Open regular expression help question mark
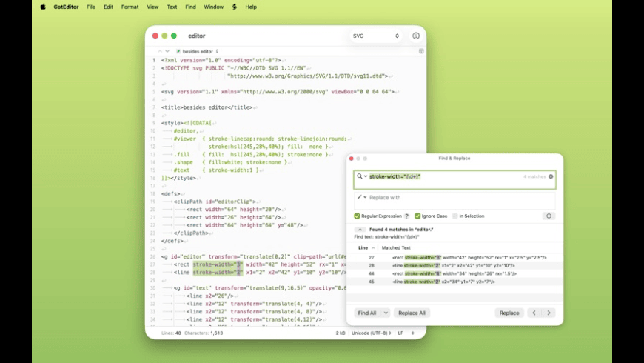Viewport: 644px width, 363px height. (x=406, y=216)
